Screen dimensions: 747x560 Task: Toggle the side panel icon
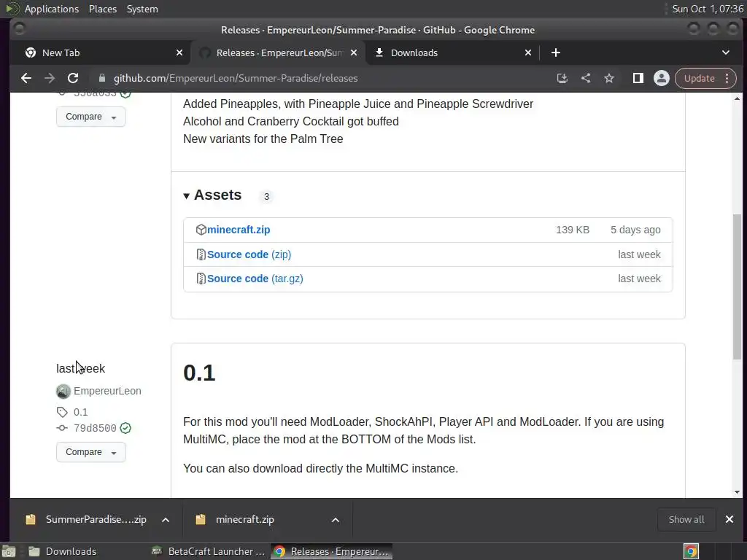coord(638,78)
